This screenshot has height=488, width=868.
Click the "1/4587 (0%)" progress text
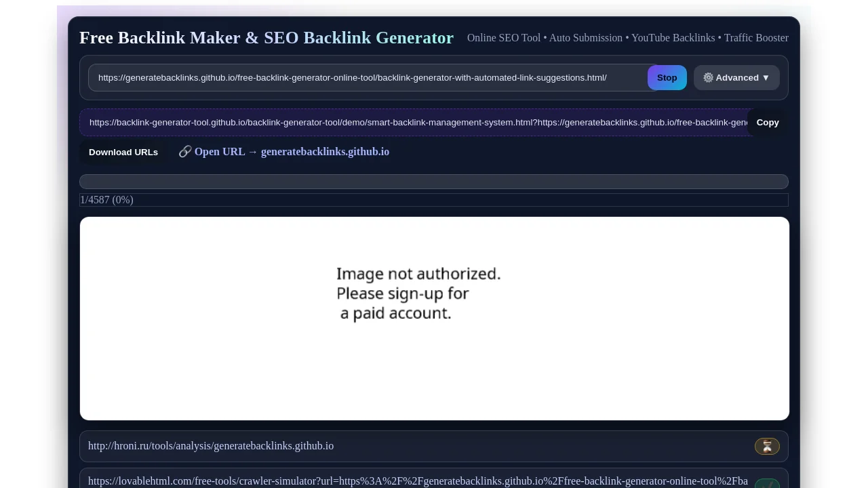tap(106, 200)
